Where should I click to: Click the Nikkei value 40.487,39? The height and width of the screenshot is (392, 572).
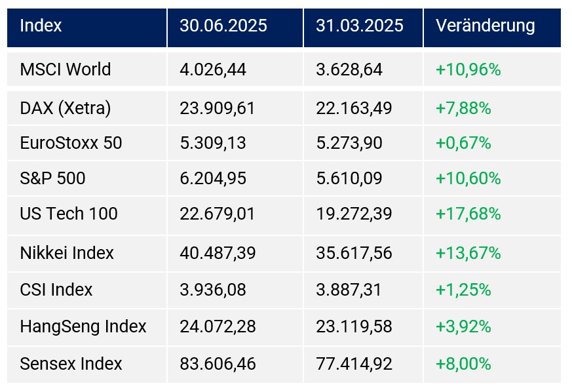217,253
